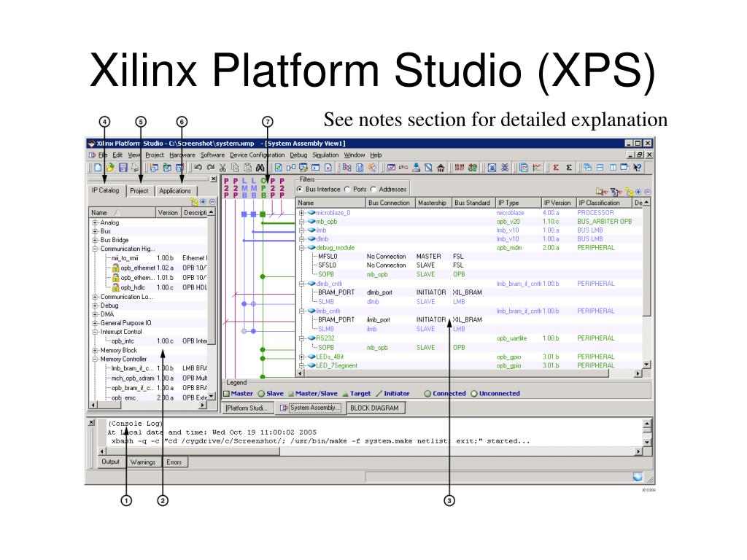Select the Ports filter radio button
Image resolution: width=747 pixels, height=560 pixels.
[x=347, y=189]
